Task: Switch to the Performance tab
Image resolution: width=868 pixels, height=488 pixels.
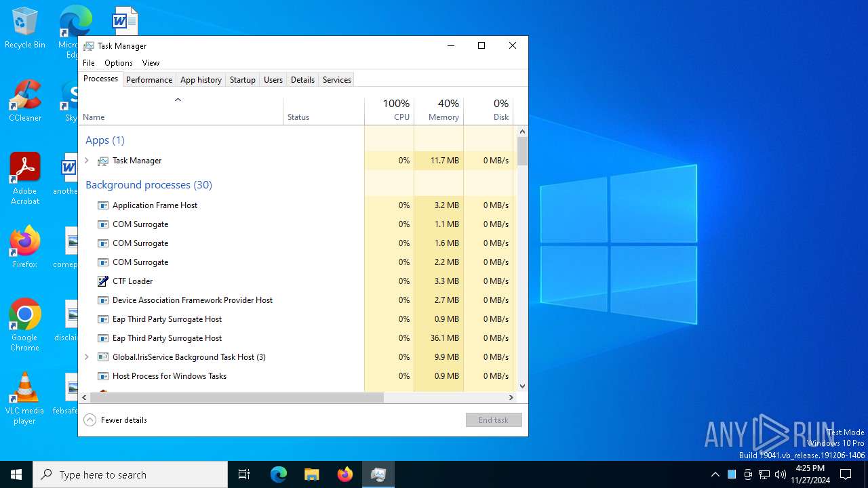Action: coord(149,80)
